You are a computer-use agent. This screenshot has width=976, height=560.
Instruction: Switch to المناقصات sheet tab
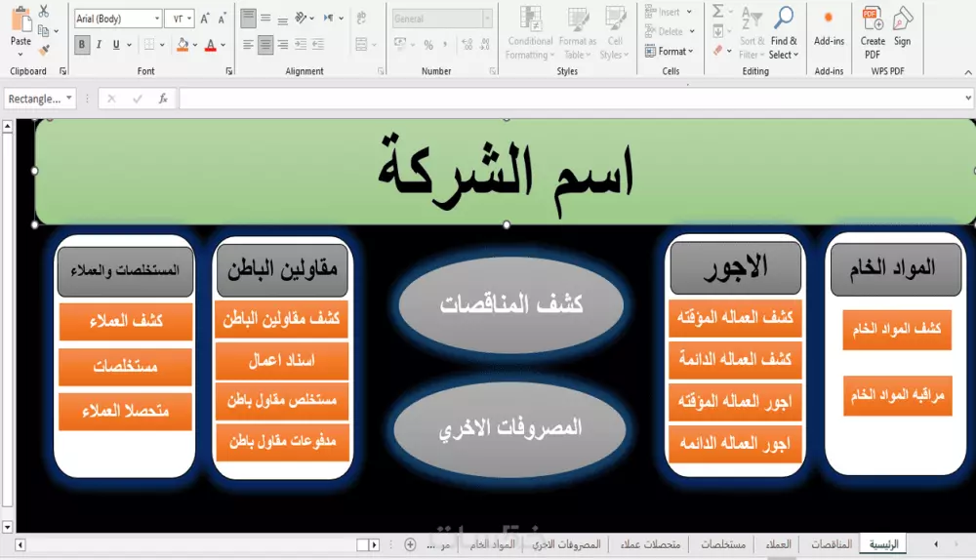831,544
